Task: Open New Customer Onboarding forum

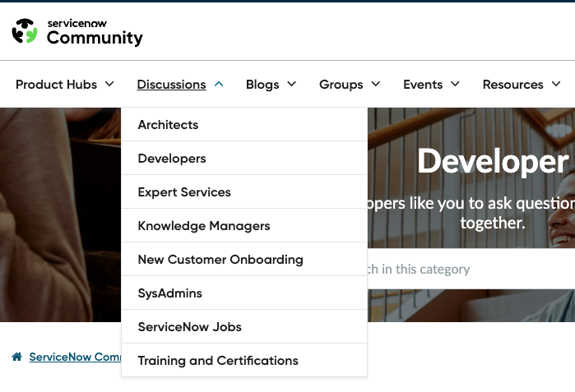Action: 244,260
